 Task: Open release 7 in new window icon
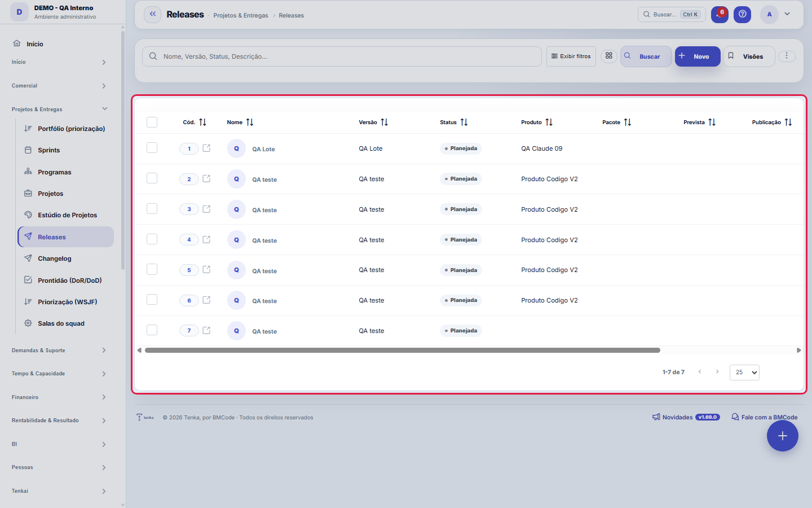[206, 331]
